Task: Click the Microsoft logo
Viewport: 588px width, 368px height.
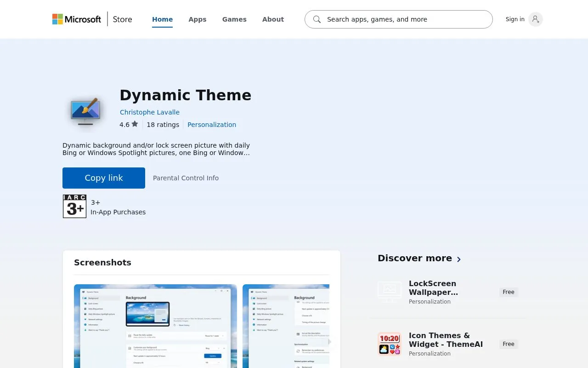Action: pyautogui.click(x=76, y=19)
